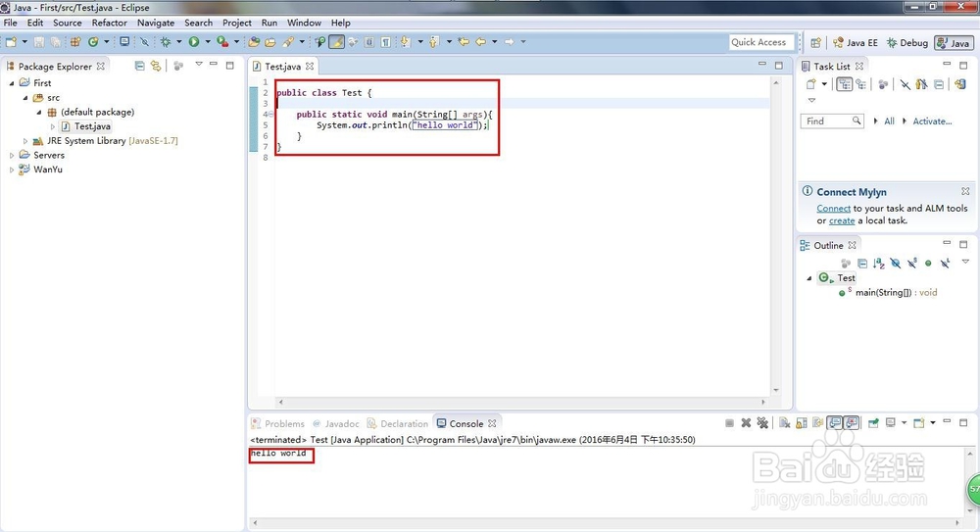Toggle Show Console on Standard Out change
980x532 pixels.
[834, 423]
